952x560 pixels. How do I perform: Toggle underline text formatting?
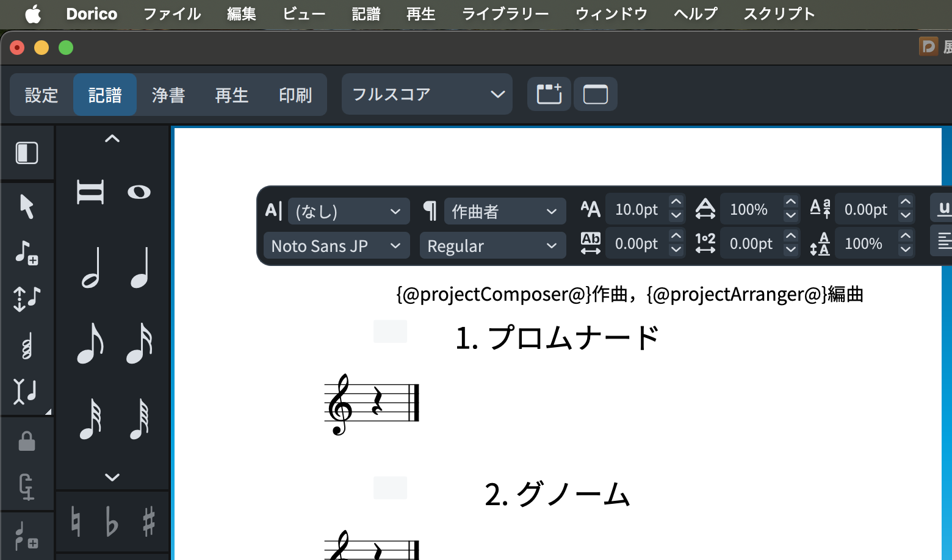click(x=943, y=209)
